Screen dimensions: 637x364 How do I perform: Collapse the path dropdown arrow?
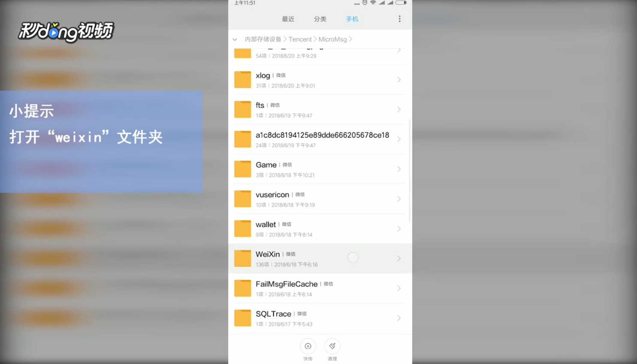coord(235,39)
